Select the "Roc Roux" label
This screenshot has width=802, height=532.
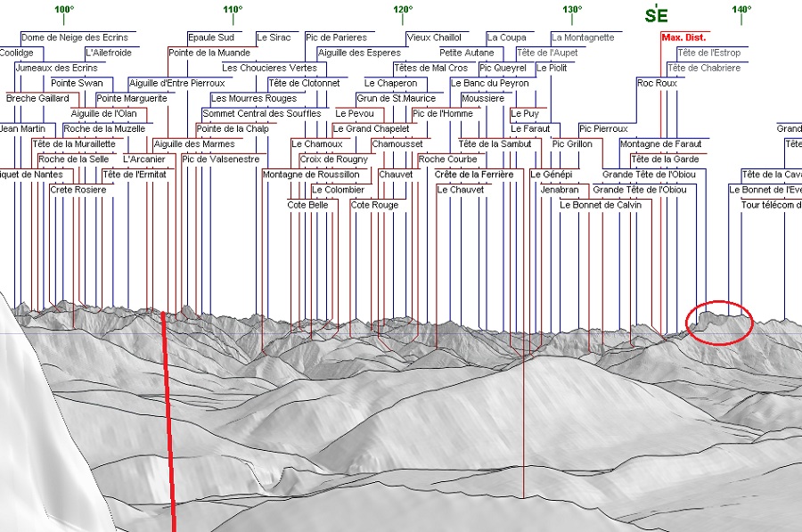coord(658,84)
